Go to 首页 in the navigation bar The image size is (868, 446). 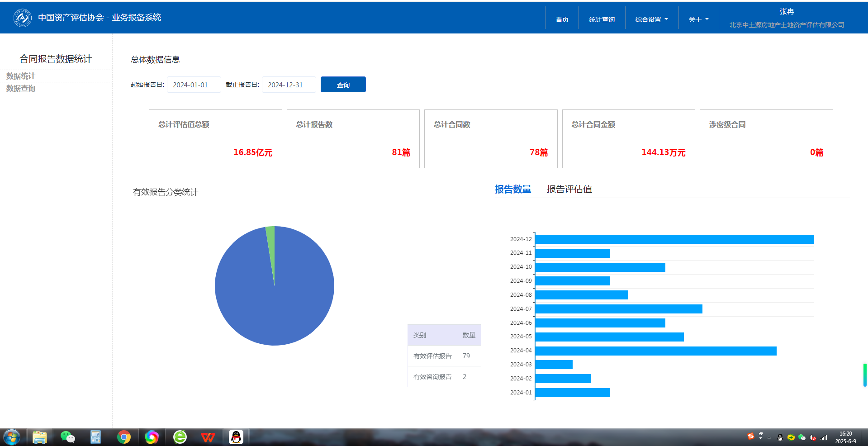pos(562,19)
